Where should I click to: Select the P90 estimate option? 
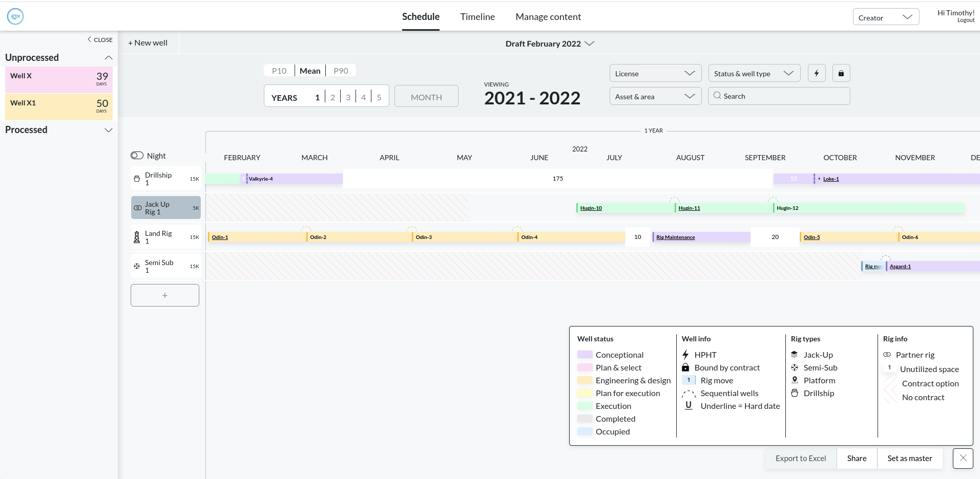click(x=341, y=71)
